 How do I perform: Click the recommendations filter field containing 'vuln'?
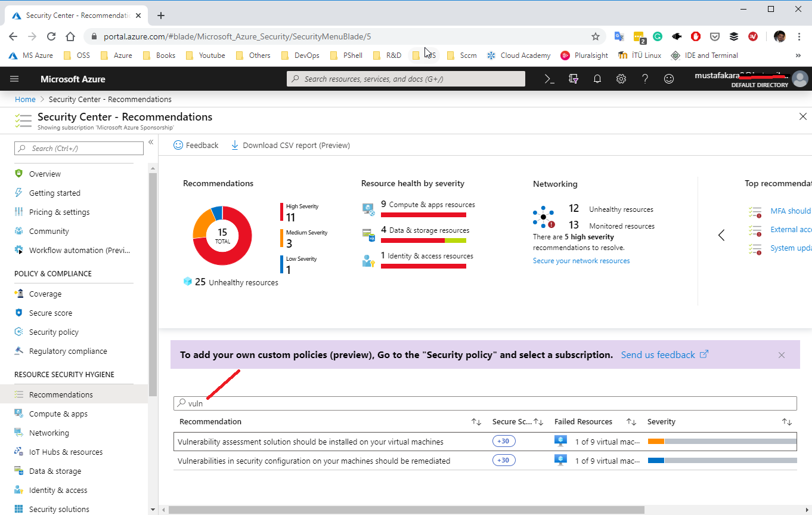485,403
